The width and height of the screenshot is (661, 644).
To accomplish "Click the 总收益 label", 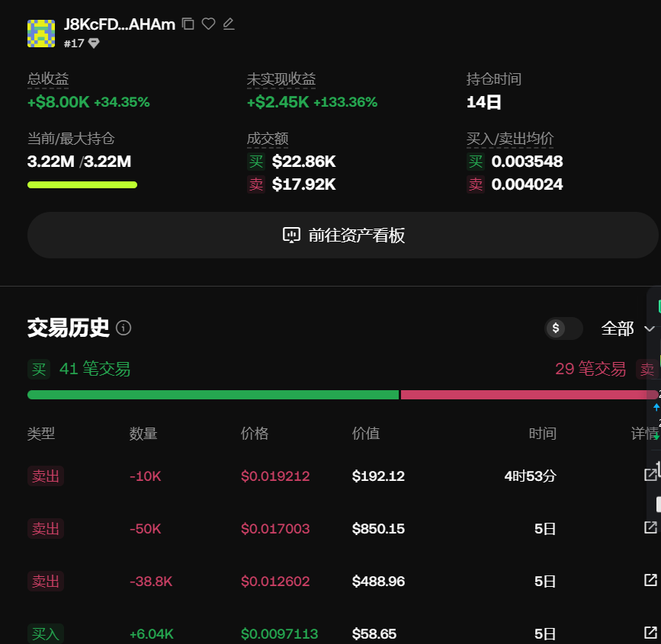I will tap(48, 79).
